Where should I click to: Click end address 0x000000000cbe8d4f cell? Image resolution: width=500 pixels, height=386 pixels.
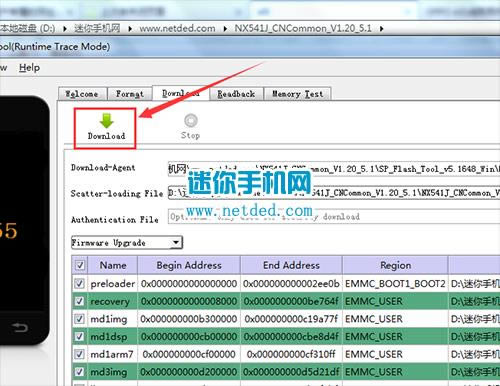pyautogui.click(x=291, y=337)
